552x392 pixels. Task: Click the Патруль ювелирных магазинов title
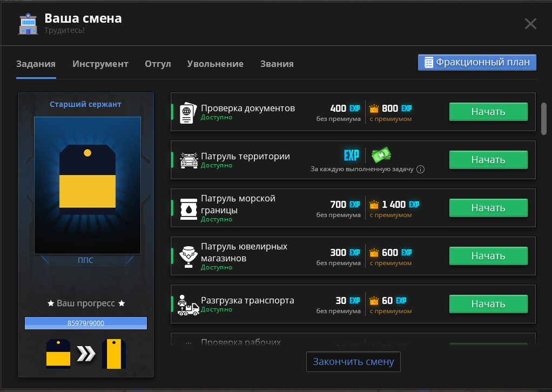click(244, 252)
